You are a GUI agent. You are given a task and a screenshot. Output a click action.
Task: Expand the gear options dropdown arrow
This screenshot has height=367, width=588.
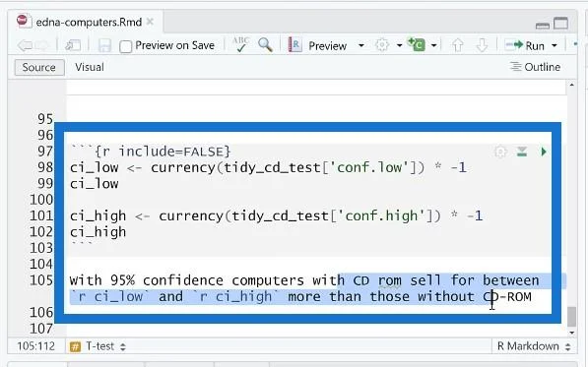click(399, 45)
